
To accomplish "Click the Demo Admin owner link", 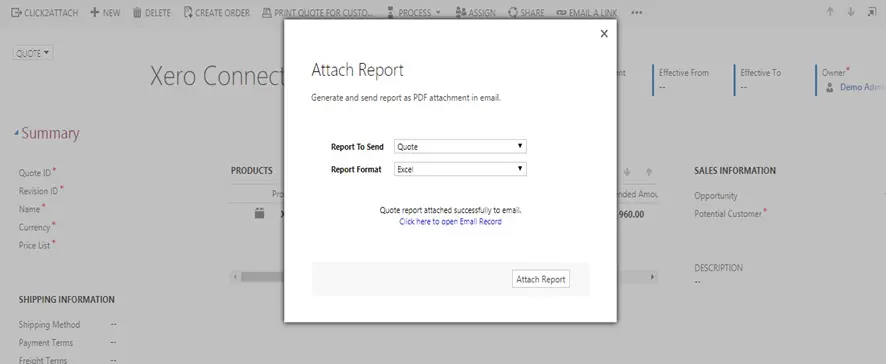I will coord(862,87).
